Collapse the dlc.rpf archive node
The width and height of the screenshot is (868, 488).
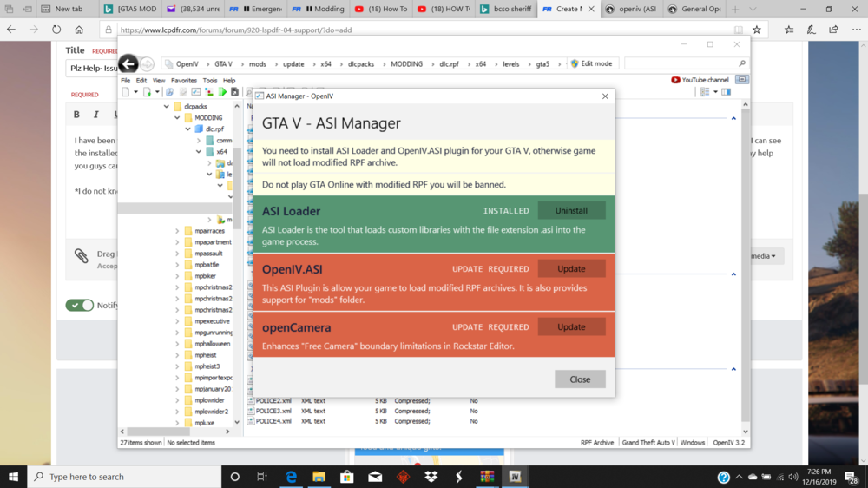[188, 129]
